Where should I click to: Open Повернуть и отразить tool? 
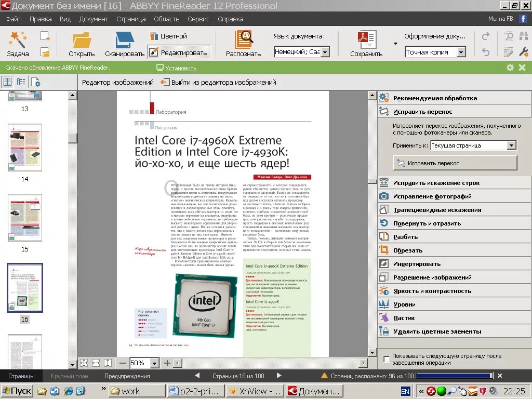(x=454, y=223)
